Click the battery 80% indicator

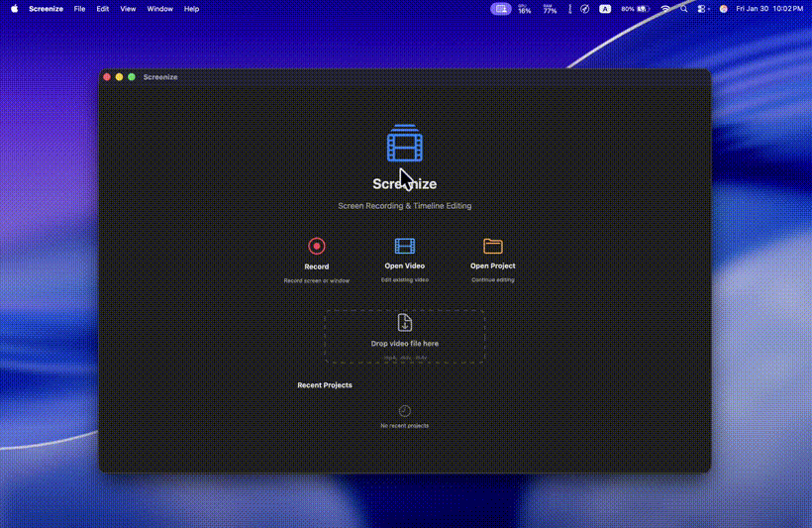(x=635, y=9)
